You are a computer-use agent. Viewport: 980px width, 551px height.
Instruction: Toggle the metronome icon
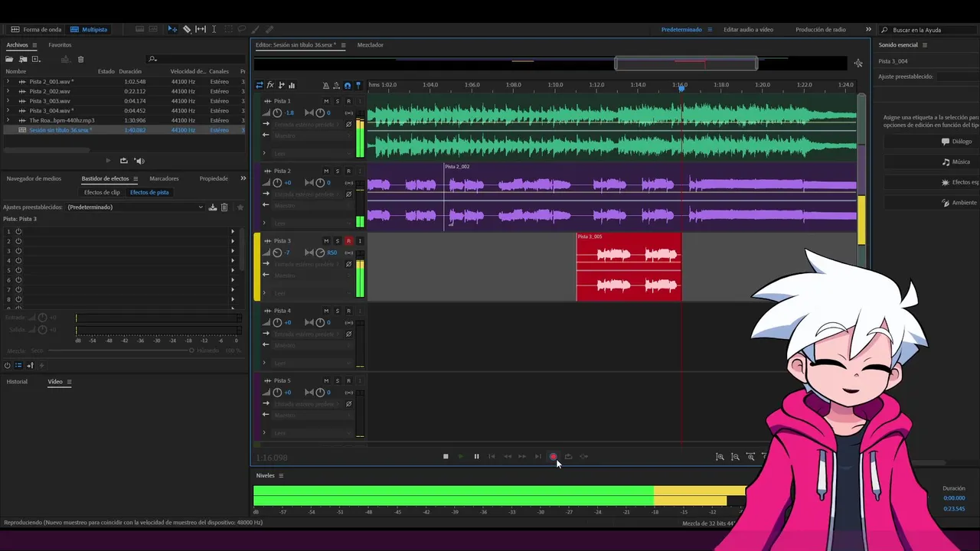point(326,85)
